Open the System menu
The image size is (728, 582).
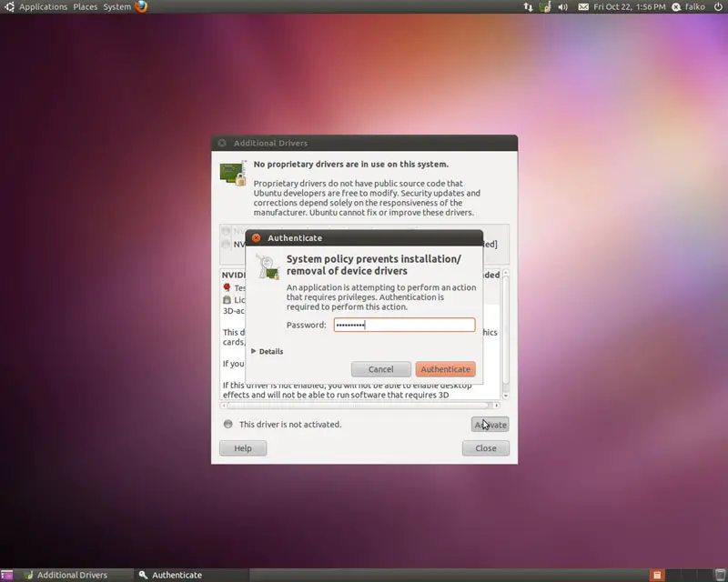tap(117, 6)
